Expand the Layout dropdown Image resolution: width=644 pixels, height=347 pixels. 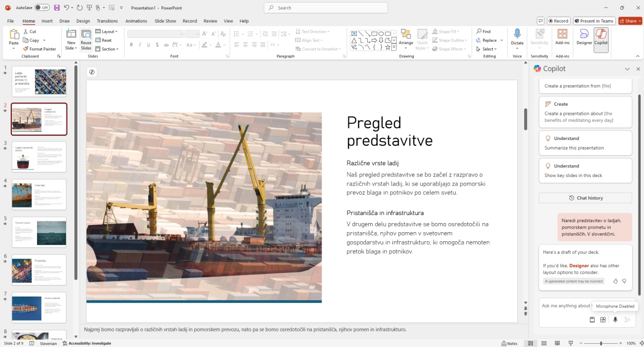point(106,32)
